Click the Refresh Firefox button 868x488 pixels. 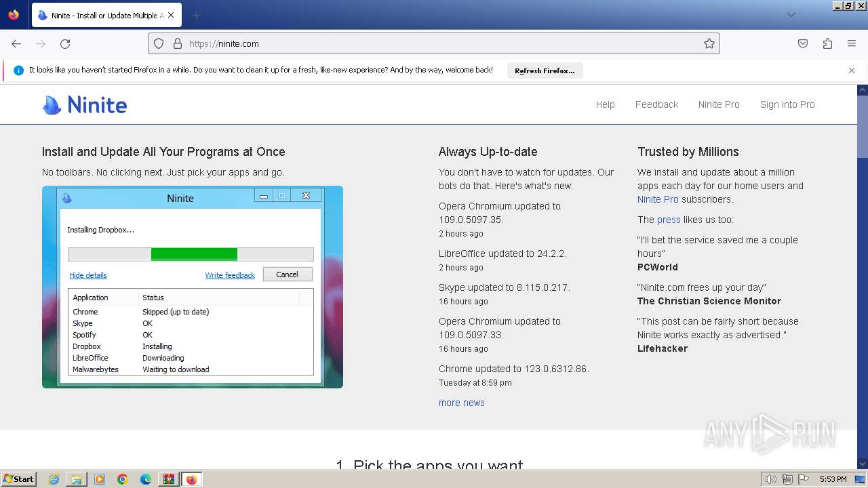pyautogui.click(x=545, y=70)
